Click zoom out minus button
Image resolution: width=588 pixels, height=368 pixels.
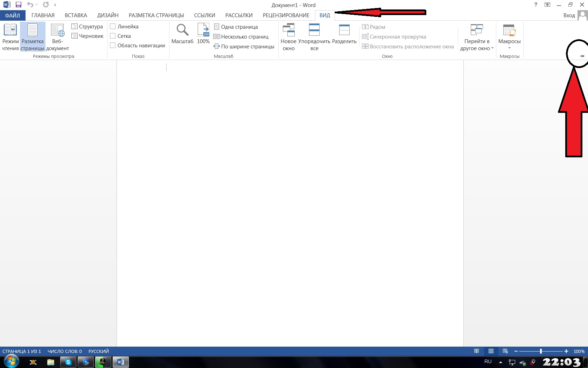[516, 351]
